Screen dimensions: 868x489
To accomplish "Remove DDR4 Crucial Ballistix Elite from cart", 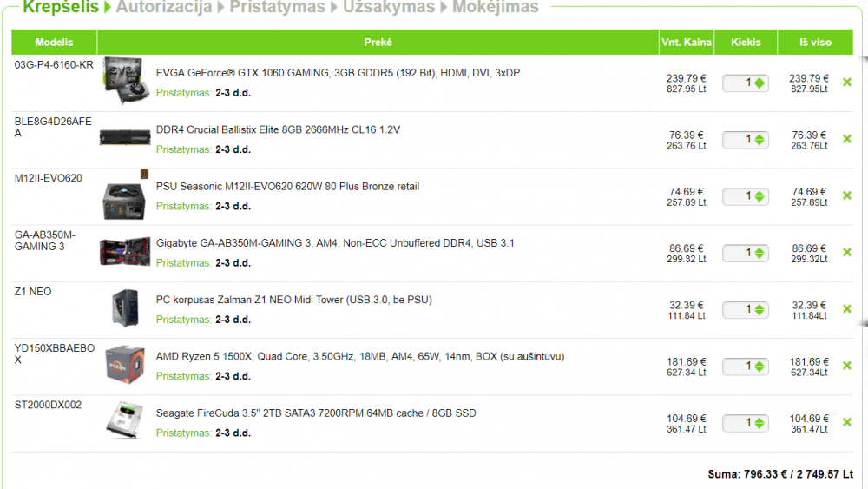I will click(846, 139).
